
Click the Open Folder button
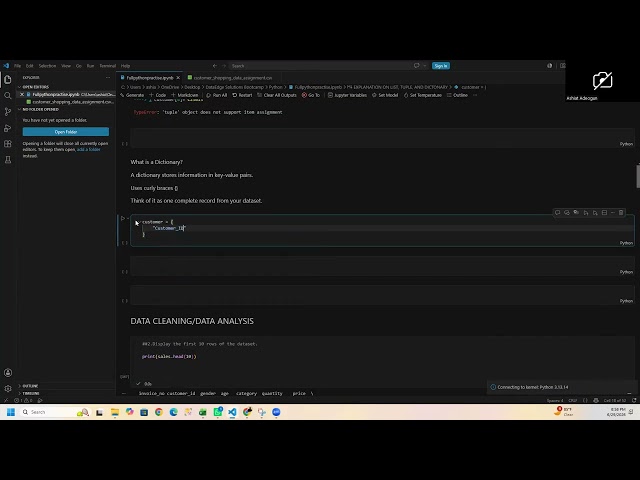pyautogui.click(x=66, y=132)
